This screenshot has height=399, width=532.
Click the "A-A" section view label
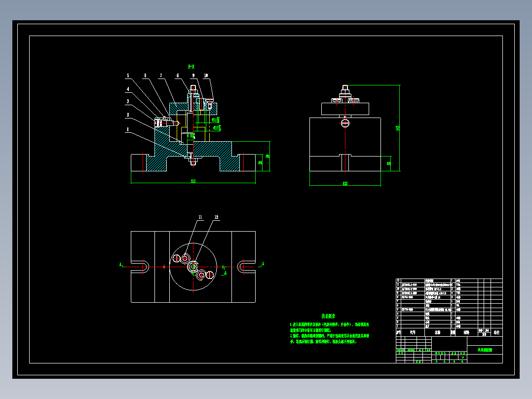(191, 67)
